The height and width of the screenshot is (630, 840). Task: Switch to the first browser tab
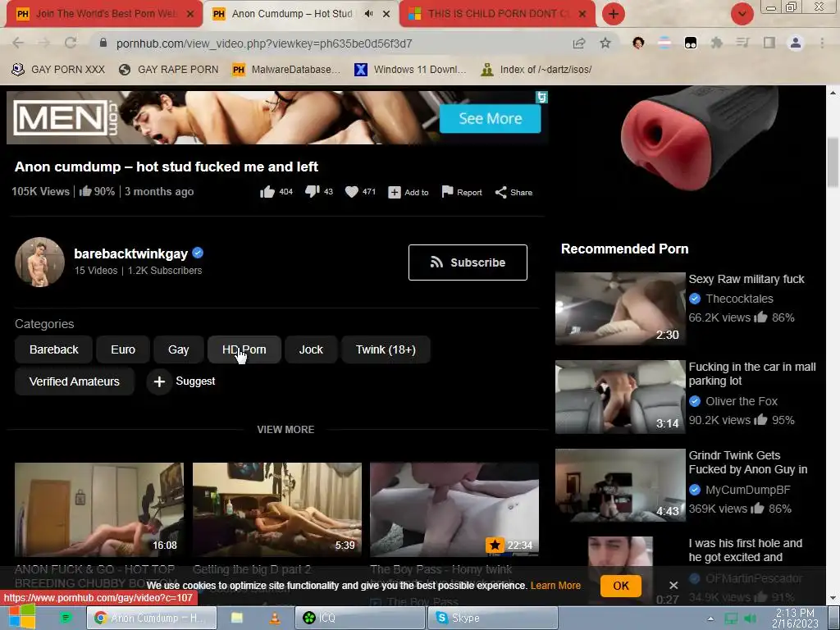click(105, 14)
